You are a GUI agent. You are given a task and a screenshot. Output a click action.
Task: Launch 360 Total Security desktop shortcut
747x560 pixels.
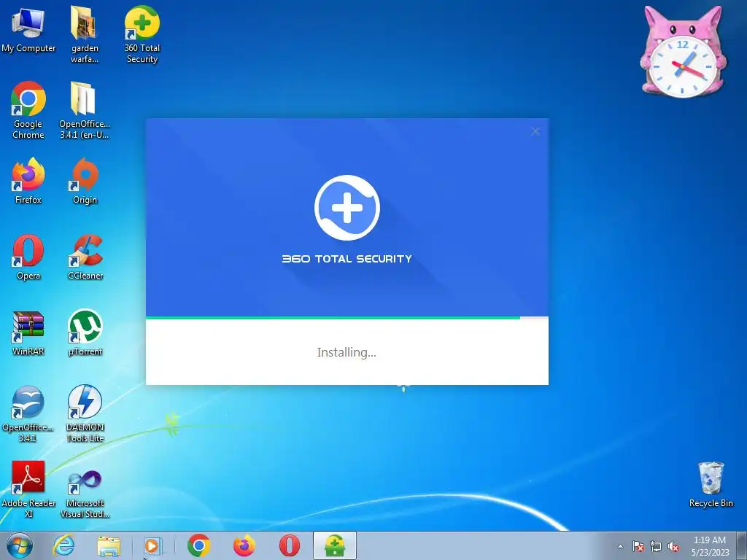pyautogui.click(x=142, y=34)
